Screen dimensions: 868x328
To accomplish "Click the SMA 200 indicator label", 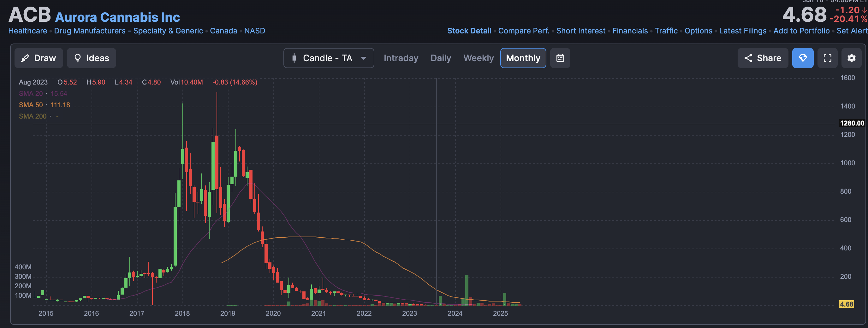I will pyautogui.click(x=33, y=116).
